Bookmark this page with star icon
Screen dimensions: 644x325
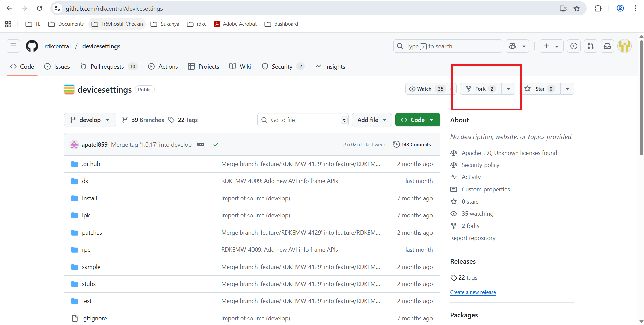(577, 8)
